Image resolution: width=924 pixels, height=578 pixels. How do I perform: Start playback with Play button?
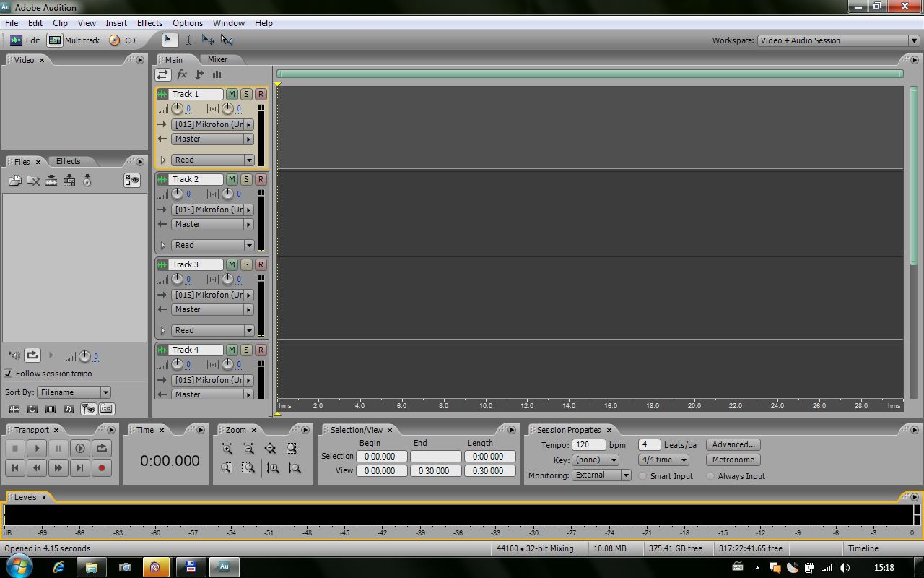(37, 449)
